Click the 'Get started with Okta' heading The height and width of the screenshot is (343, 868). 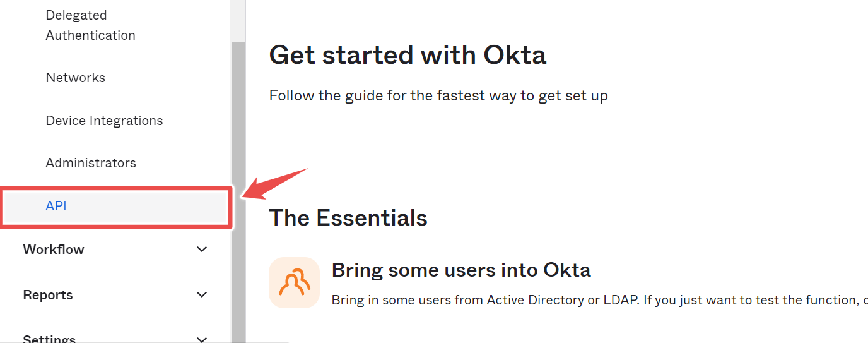pyautogui.click(x=408, y=55)
